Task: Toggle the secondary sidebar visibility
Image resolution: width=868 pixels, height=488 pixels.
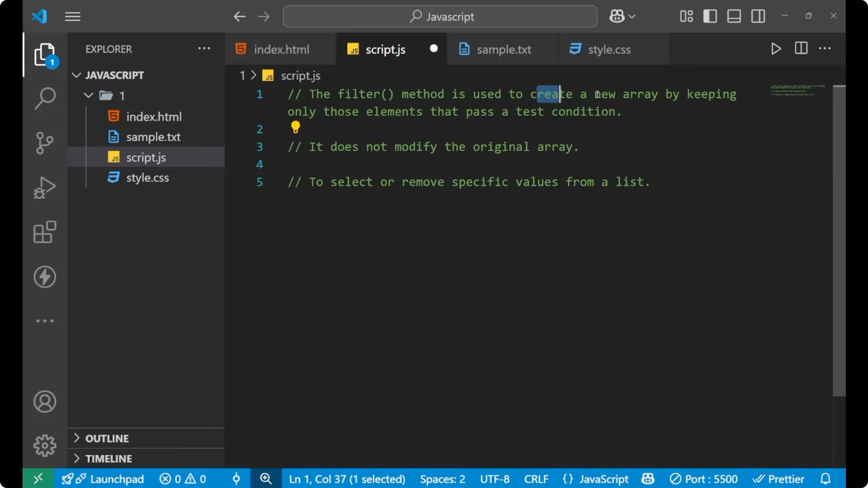Action: [x=758, y=16]
